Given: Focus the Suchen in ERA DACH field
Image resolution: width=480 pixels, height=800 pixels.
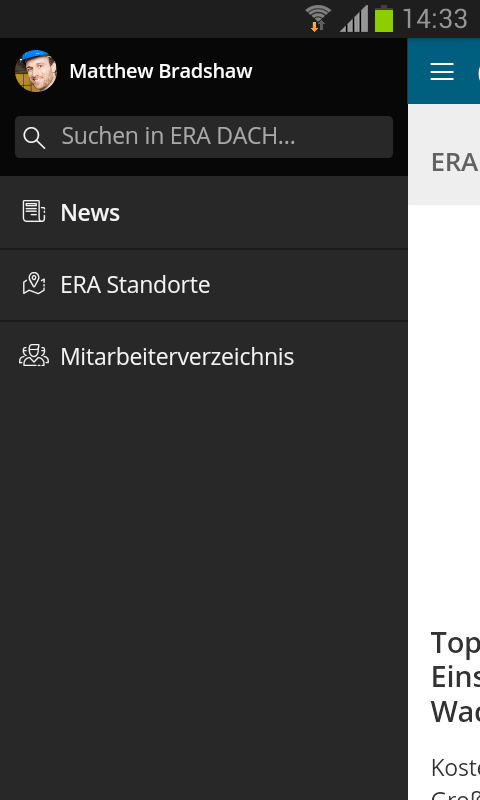Looking at the screenshot, I should pos(204,137).
